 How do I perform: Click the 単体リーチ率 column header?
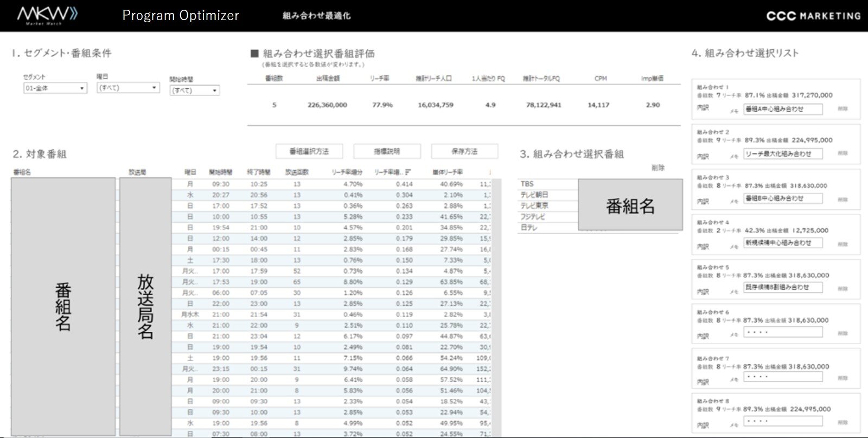[448, 172]
